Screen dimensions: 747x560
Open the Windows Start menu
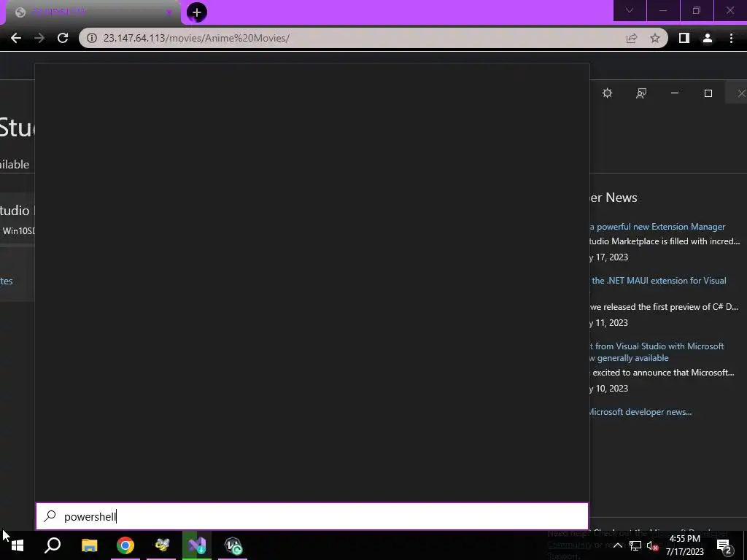18,545
